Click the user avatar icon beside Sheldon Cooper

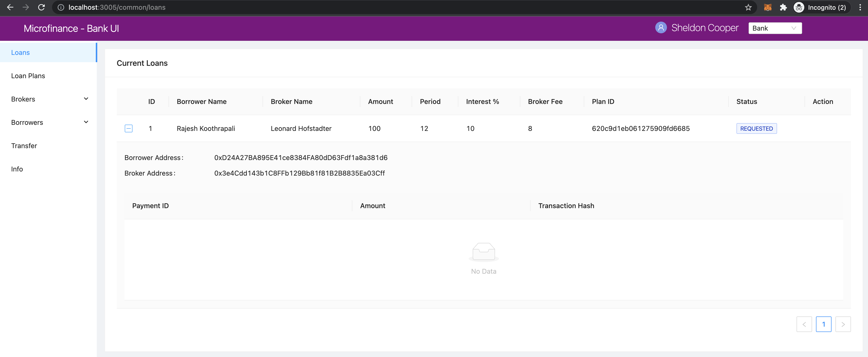[x=661, y=28]
